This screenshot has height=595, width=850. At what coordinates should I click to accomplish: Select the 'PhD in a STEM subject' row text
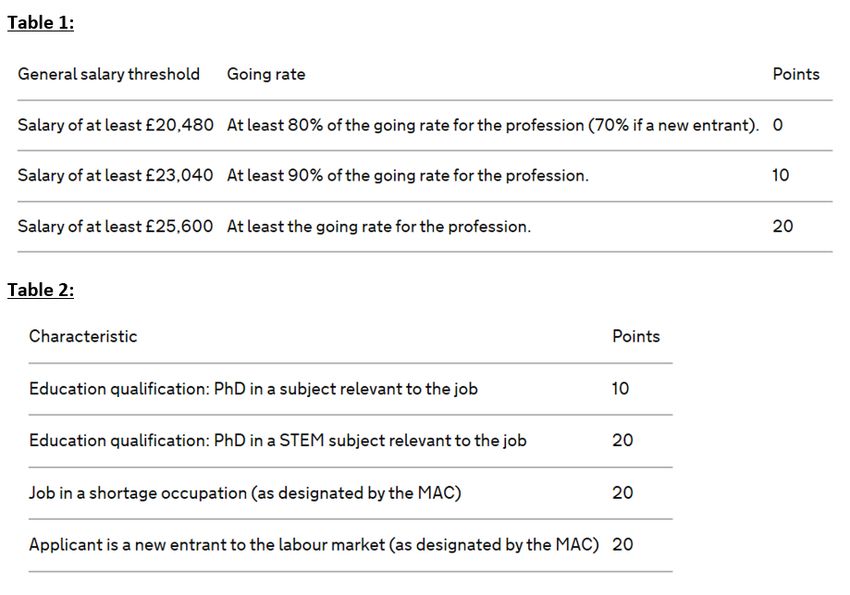(x=277, y=440)
